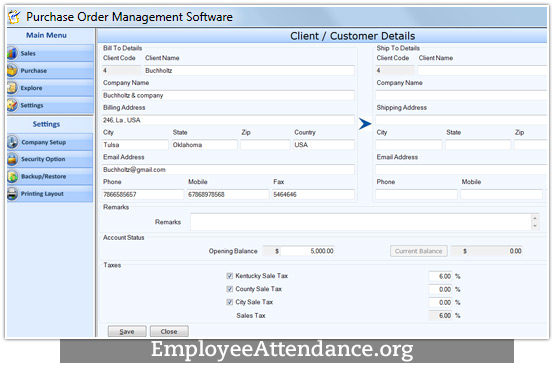Click the Ship To Phone field
The width and height of the screenshot is (555, 370).
point(417,194)
